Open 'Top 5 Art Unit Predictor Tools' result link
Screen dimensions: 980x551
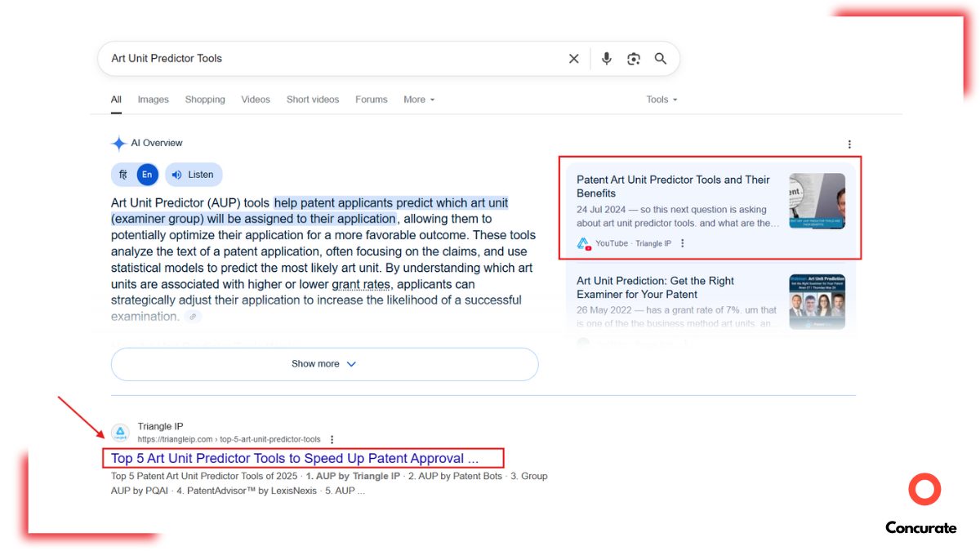pos(295,459)
